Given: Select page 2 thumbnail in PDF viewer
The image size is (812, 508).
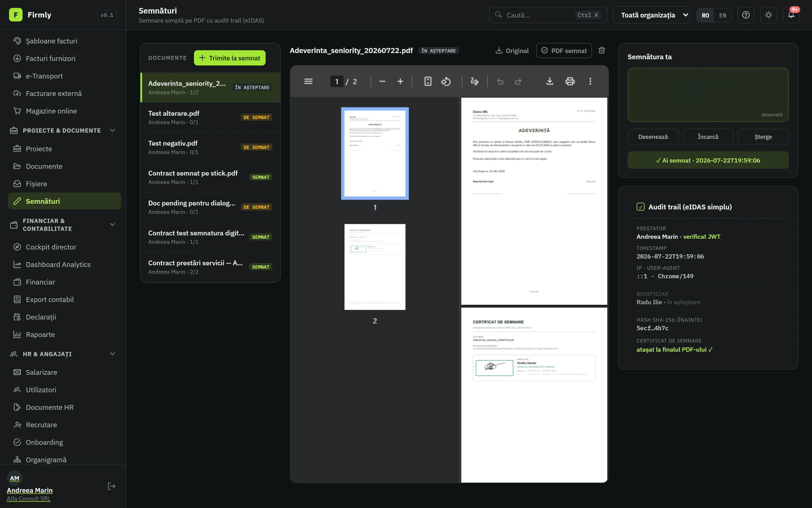Looking at the screenshot, I should (375, 267).
